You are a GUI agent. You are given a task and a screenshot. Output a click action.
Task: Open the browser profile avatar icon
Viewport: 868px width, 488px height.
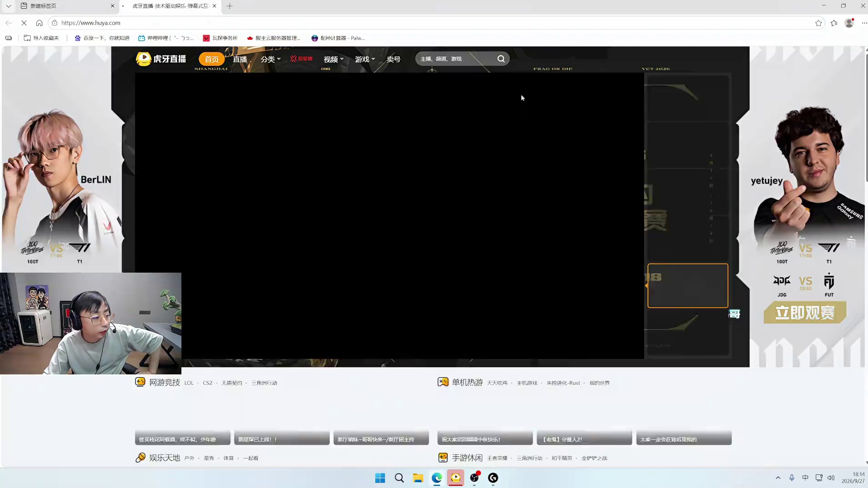tap(849, 23)
